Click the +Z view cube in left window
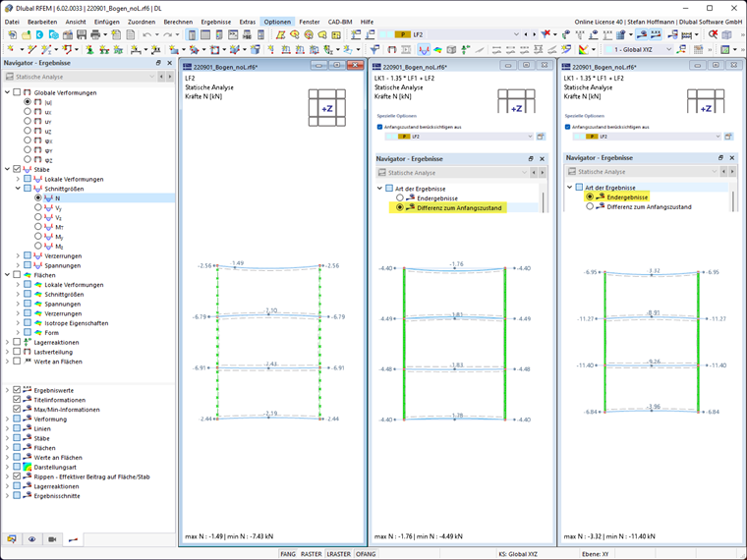Image resolution: width=747 pixels, height=560 pixels. (x=326, y=109)
